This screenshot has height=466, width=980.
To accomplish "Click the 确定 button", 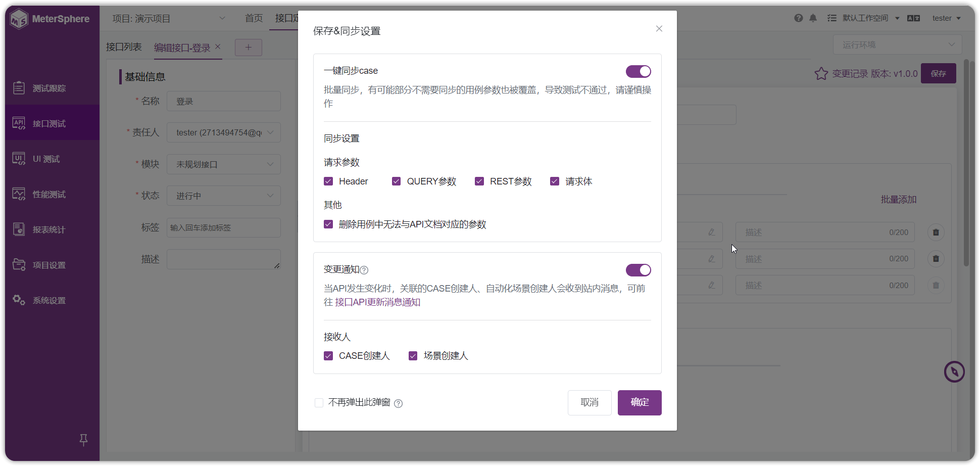I will click(x=640, y=403).
